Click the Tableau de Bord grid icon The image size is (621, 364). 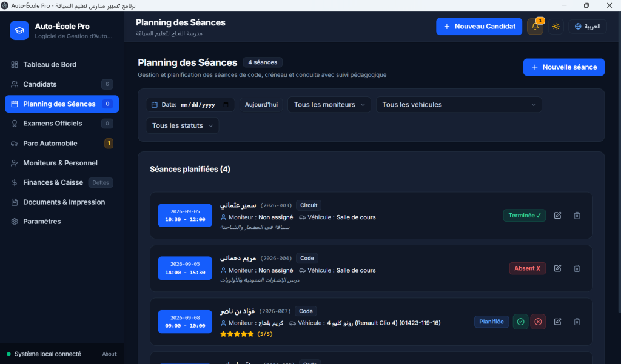point(15,64)
